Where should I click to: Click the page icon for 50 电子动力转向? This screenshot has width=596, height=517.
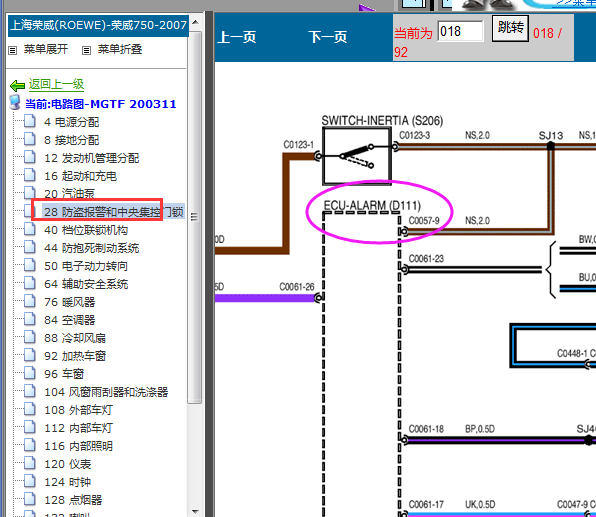click(30, 265)
